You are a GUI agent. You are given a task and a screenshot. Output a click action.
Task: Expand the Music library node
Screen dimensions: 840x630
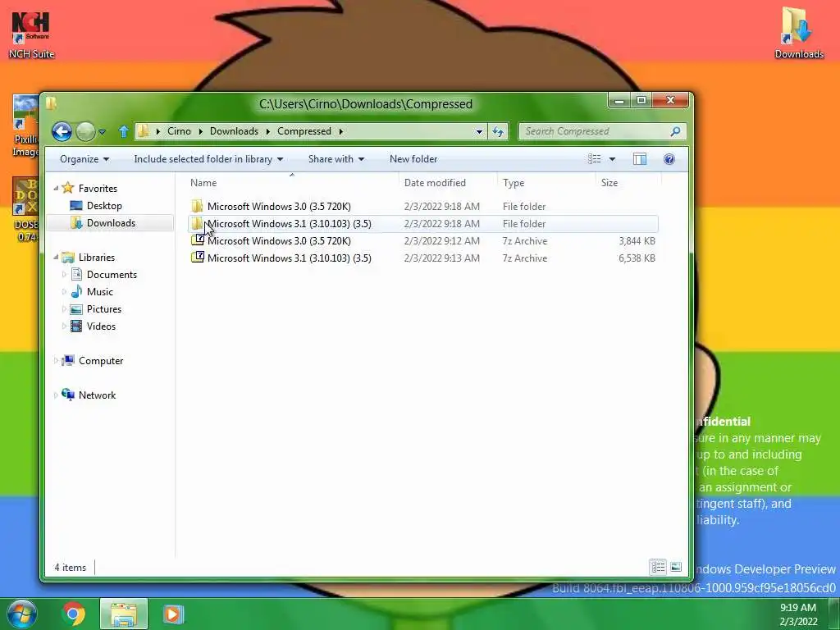(x=64, y=292)
